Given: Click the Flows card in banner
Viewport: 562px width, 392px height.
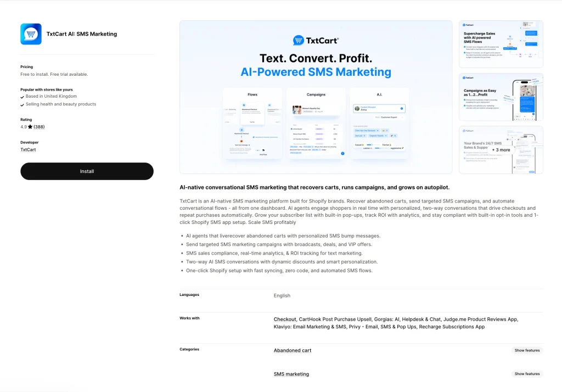Looking at the screenshot, I should 252,123.
